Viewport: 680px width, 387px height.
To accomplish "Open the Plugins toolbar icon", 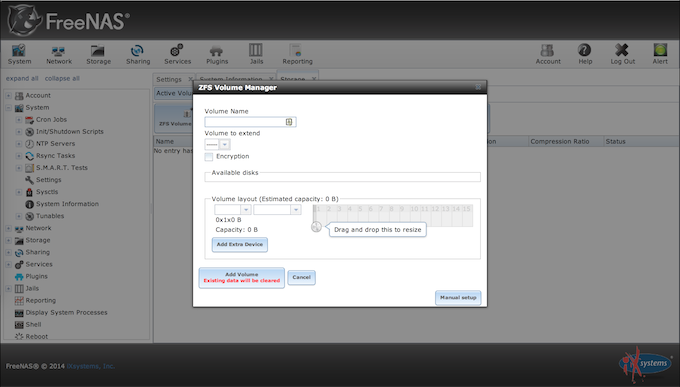I will 217,54.
